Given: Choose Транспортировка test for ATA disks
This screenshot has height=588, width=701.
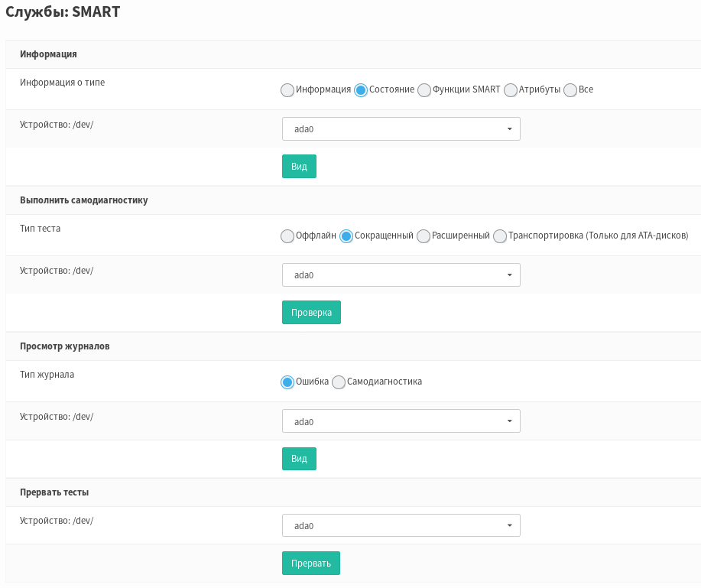Looking at the screenshot, I should click(500, 236).
